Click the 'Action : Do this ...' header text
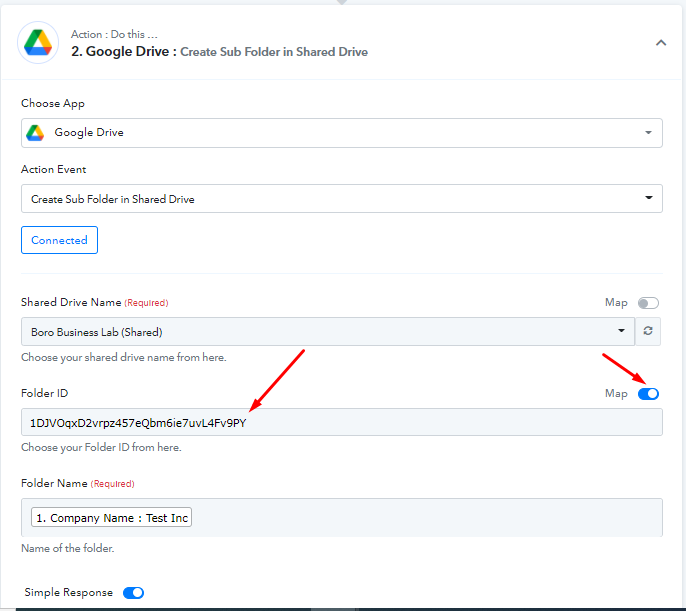This screenshot has height=611, width=686. 114,34
